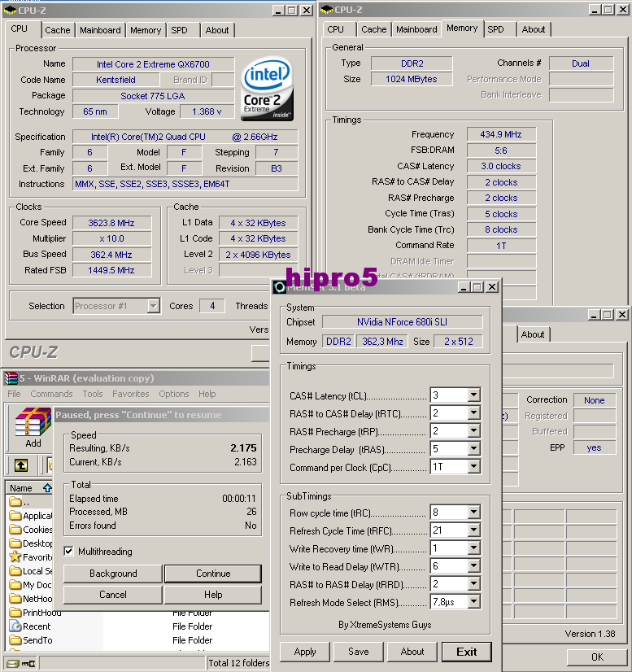Open the Write Recovery time (tWR) dropdown
The image size is (632, 672).
pos(473,548)
